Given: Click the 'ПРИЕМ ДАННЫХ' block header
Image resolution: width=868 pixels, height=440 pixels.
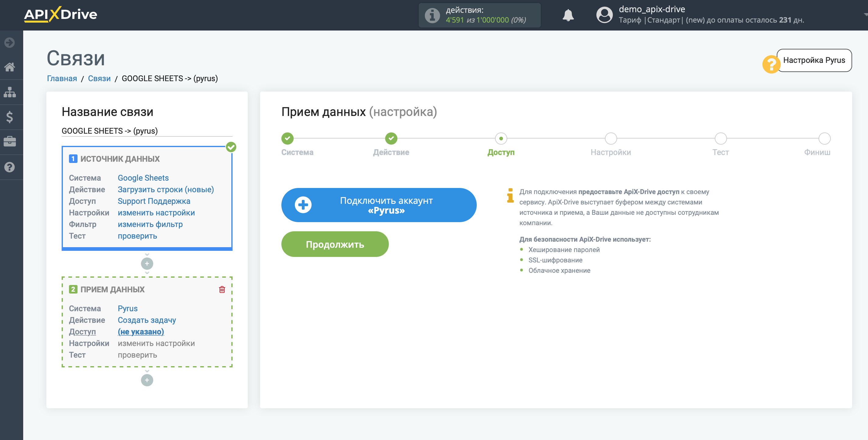Looking at the screenshot, I should (112, 289).
